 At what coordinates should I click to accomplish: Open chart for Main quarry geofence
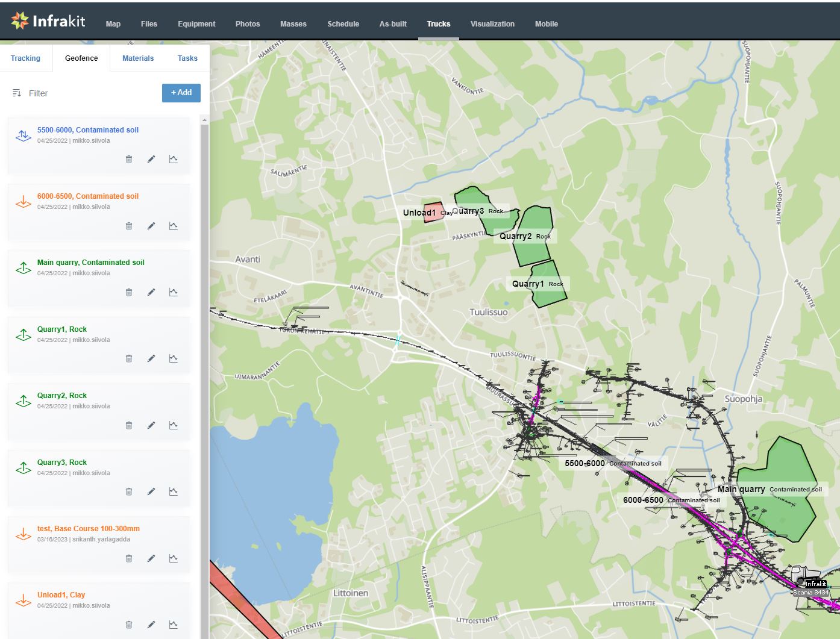tap(174, 292)
